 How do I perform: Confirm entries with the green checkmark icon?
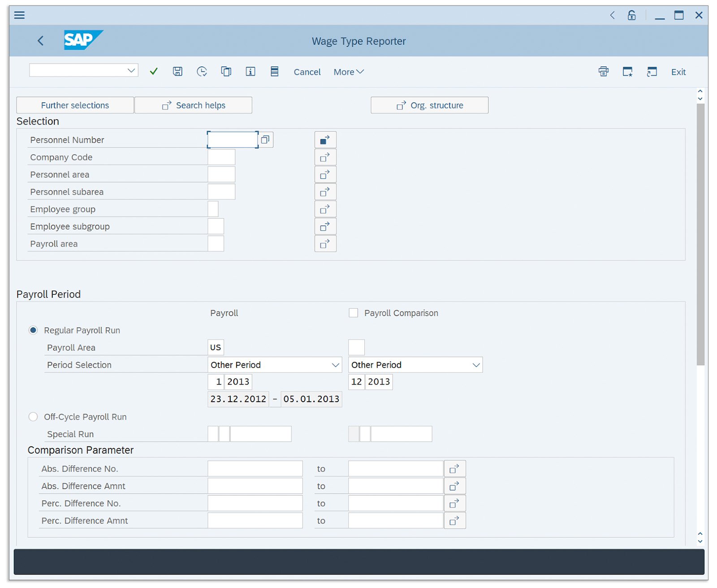[153, 71]
